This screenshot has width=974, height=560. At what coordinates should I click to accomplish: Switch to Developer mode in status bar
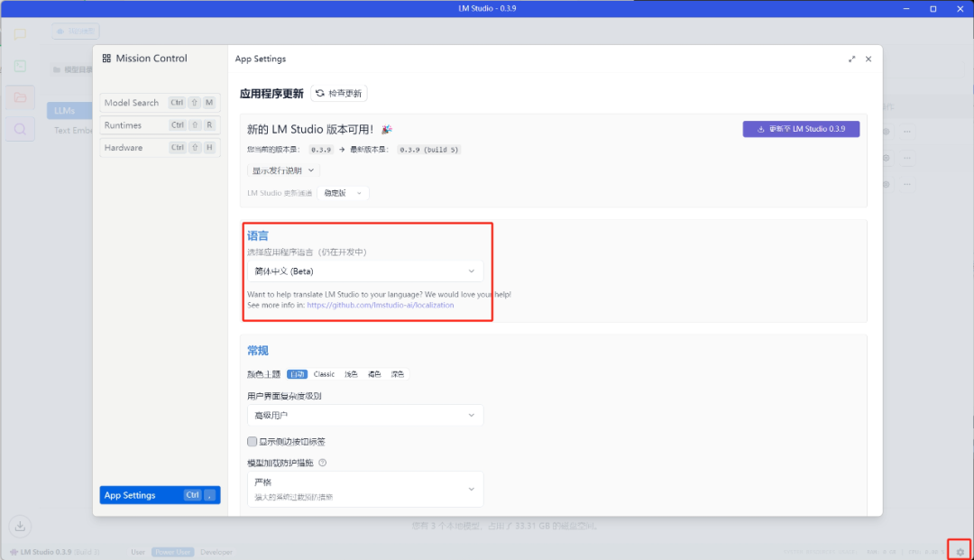(x=216, y=552)
